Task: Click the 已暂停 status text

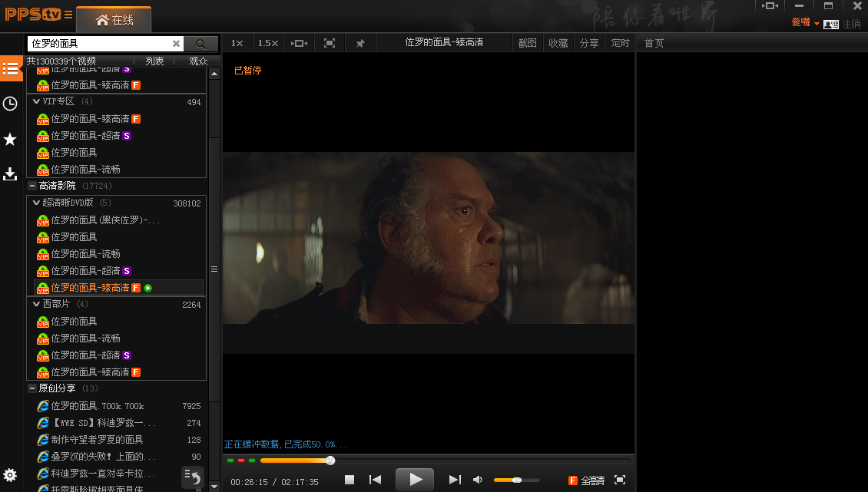Action: 247,71
